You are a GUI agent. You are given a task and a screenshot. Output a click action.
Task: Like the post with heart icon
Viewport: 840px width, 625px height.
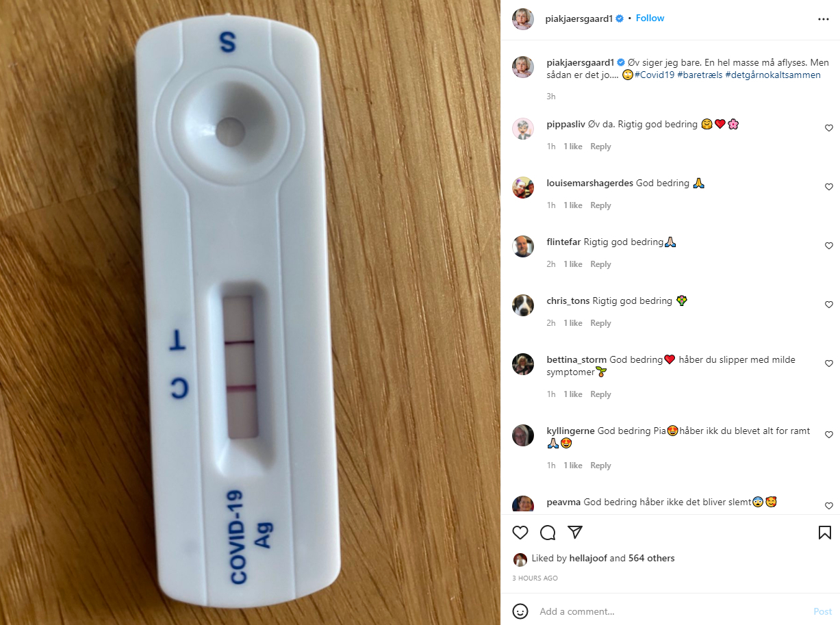[520, 533]
